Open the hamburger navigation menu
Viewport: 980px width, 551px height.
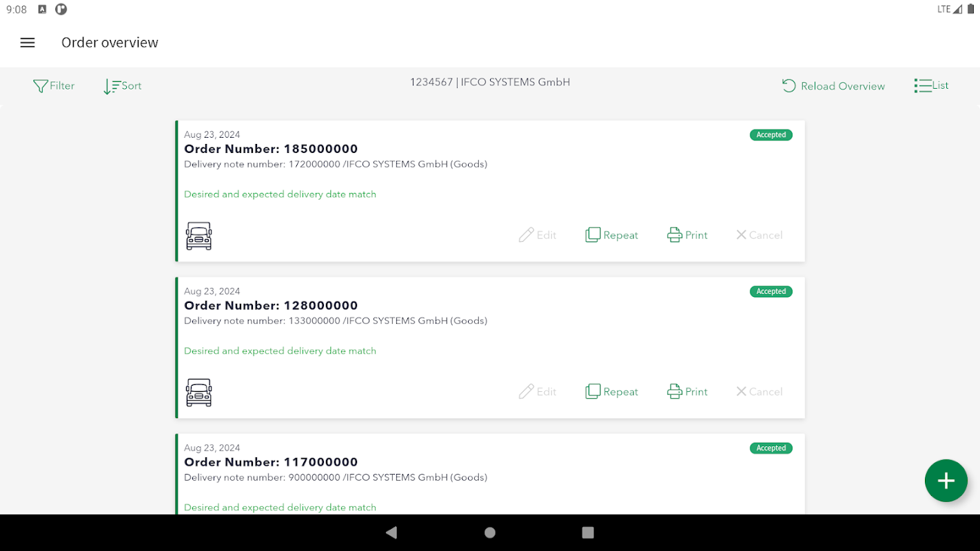point(28,43)
